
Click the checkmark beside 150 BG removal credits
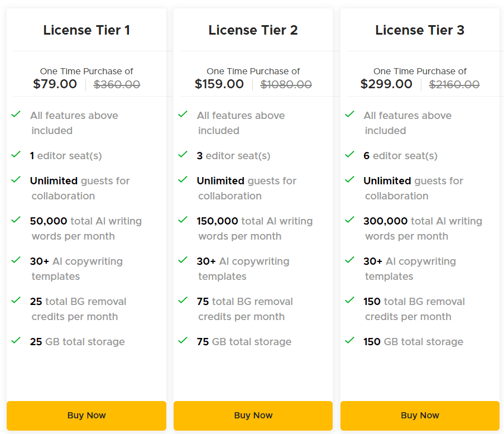click(349, 299)
